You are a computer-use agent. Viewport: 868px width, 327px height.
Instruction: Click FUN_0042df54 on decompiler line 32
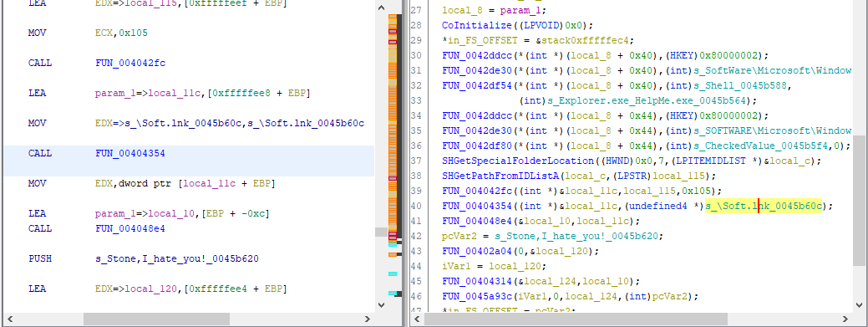pyautogui.click(x=477, y=85)
